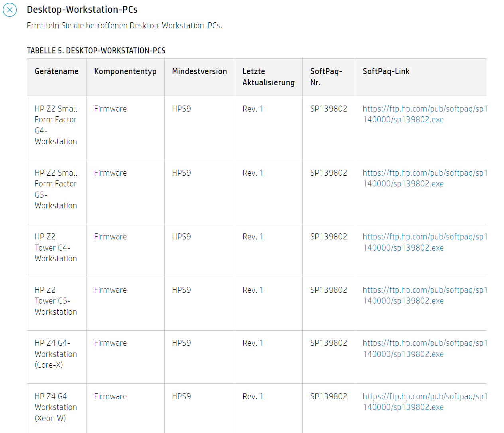Click Firmware in the Z2 Tower G5 row
This screenshot has height=433, width=504.
pos(110,290)
